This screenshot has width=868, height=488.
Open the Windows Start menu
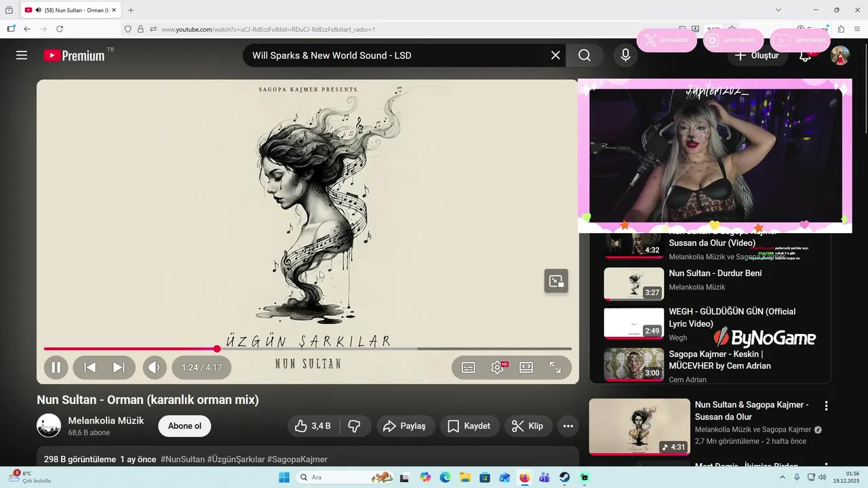coord(283,477)
